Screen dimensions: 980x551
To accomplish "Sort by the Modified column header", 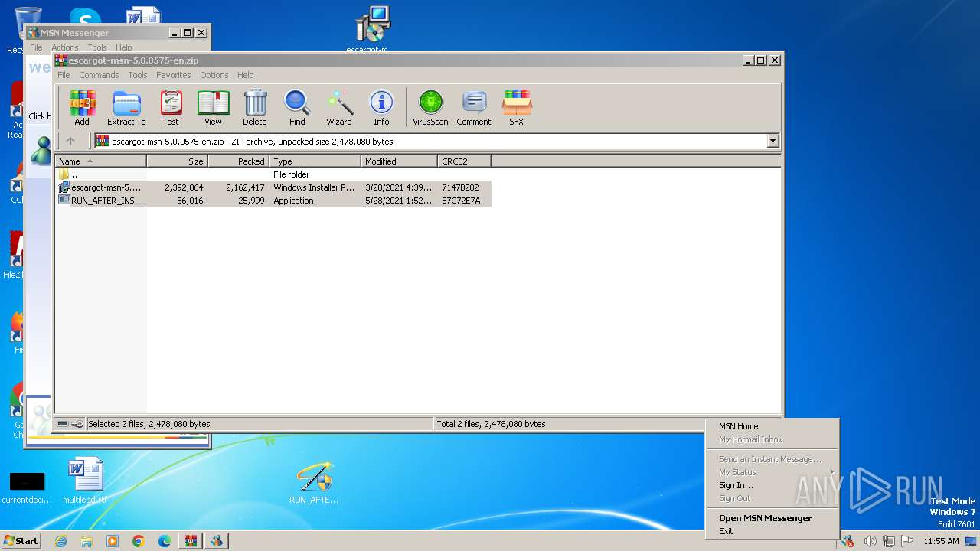I will pos(399,161).
